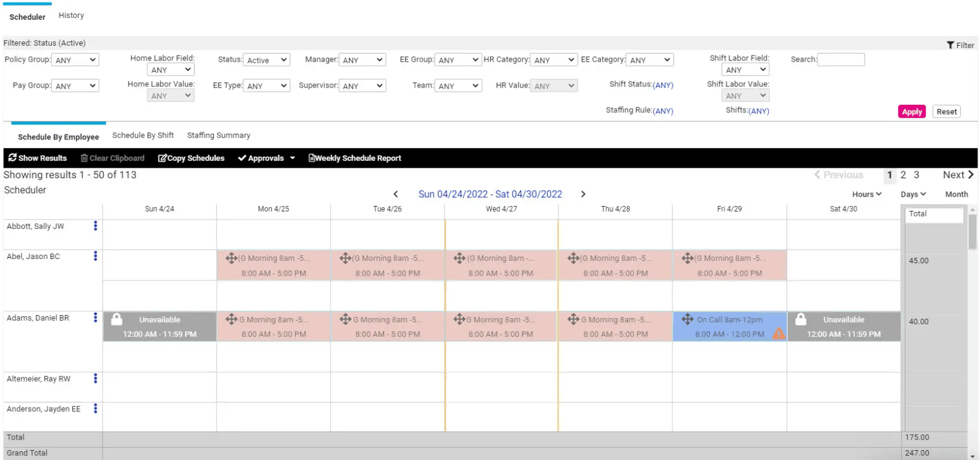980x460 pixels.
Task: Go to results page 2
Action: tap(903, 175)
